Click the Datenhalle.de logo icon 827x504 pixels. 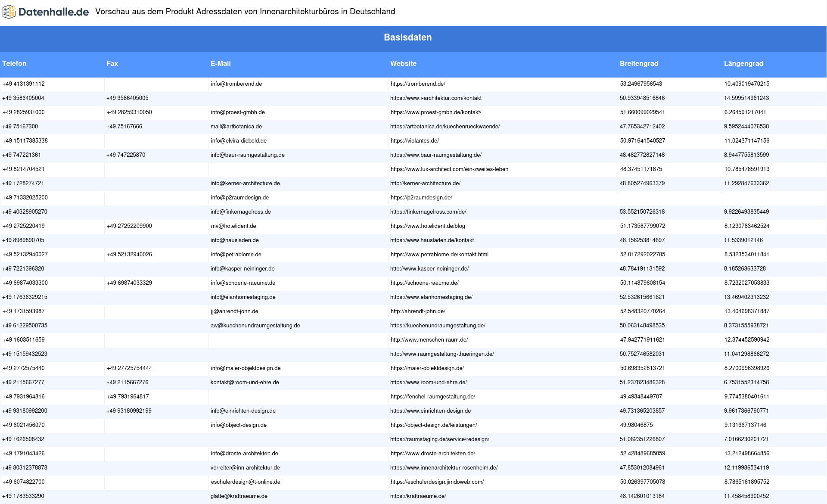click(x=9, y=12)
